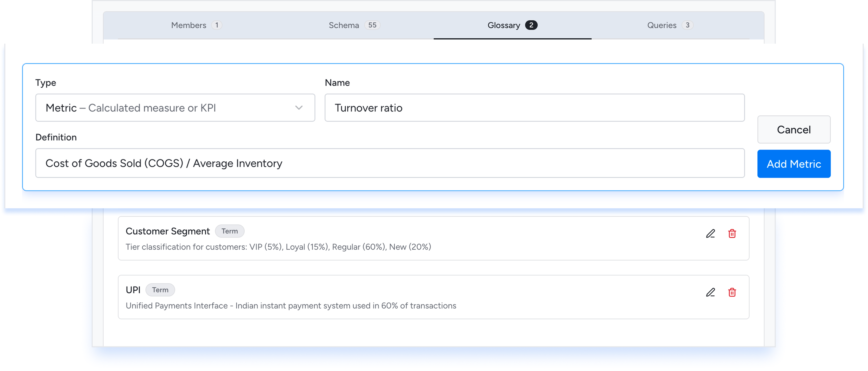Edit the Customer Segment glossary term
The width and height of the screenshot is (868, 371).
coord(710,233)
